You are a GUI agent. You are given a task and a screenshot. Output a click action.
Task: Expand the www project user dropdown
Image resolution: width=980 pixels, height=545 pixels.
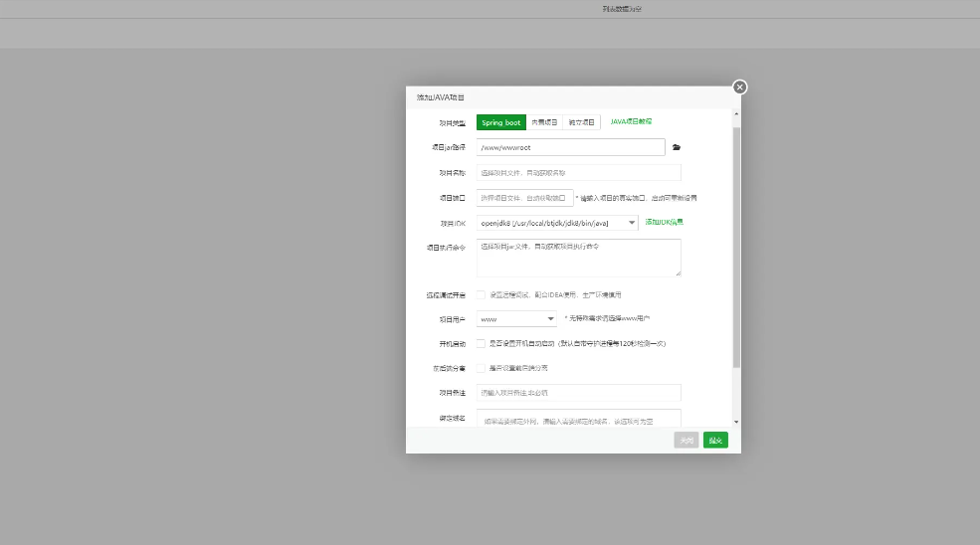[x=516, y=319]
